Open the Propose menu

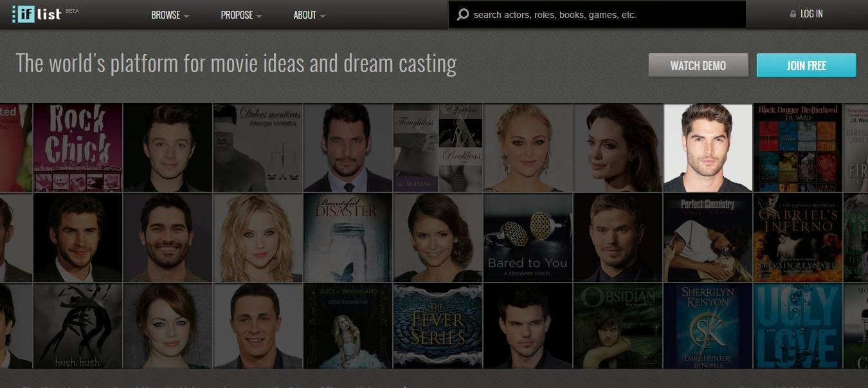coord(241,15)
